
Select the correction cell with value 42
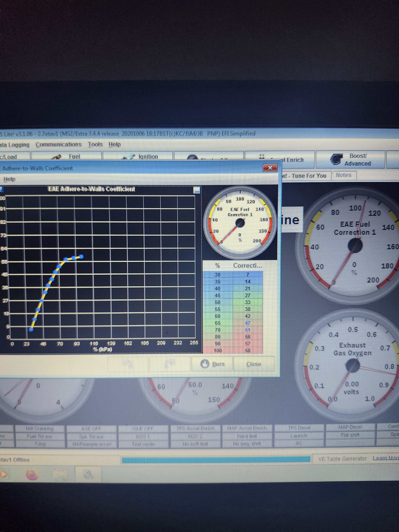(x=248, y=316)
